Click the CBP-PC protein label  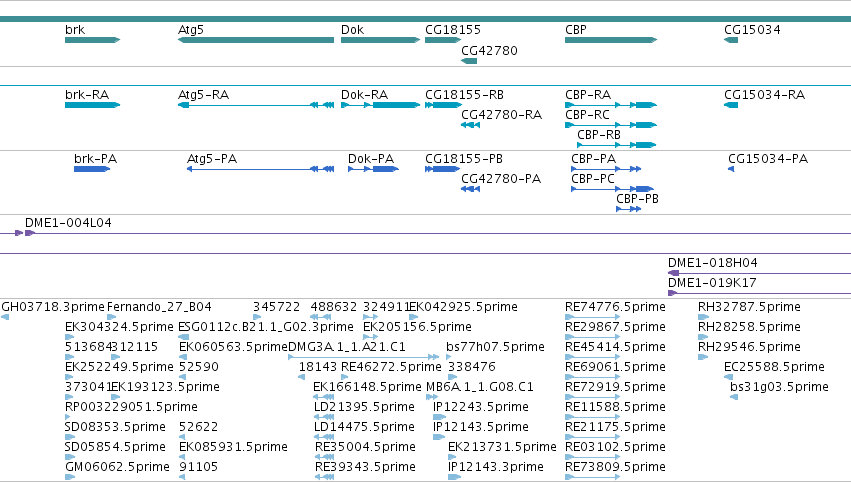tap(593, 179)
